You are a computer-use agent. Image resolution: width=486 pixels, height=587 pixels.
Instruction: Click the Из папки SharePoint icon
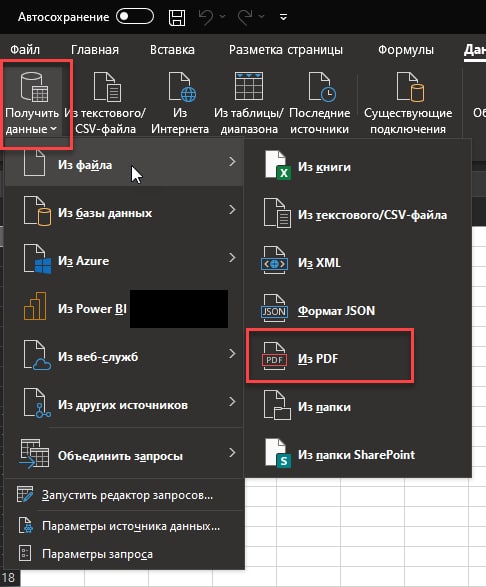tap(278, 453)
